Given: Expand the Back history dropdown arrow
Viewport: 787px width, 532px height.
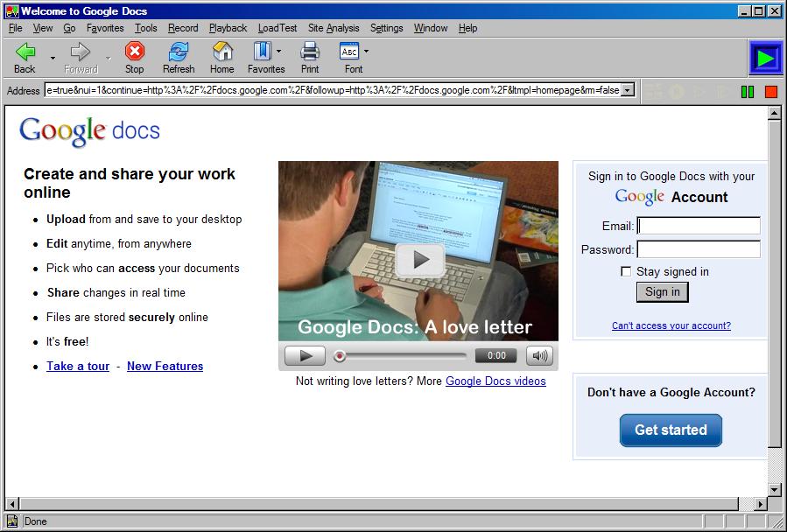Looking at the screenshot, I should pyautogui.click(x=53, y=59).
